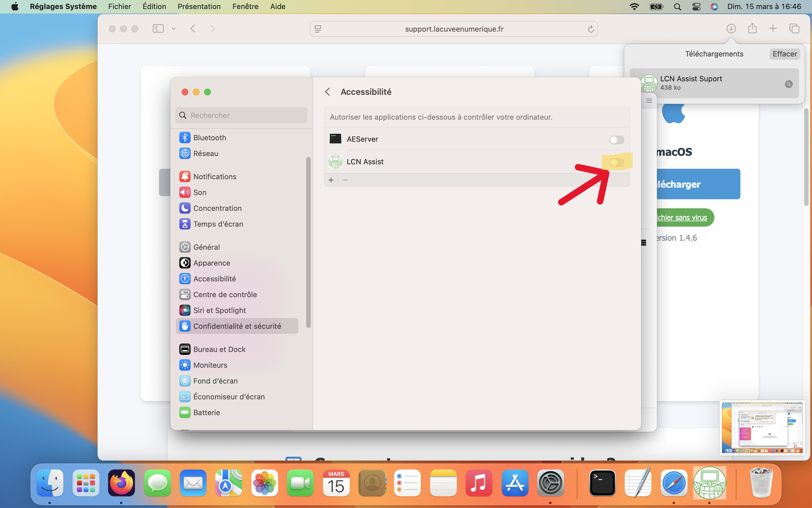
Task: Go back in Safari
Action: pyautogui.click(x=193, y=29)
